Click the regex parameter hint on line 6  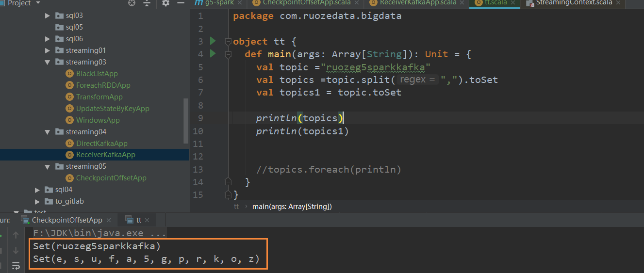click(418, 80)
